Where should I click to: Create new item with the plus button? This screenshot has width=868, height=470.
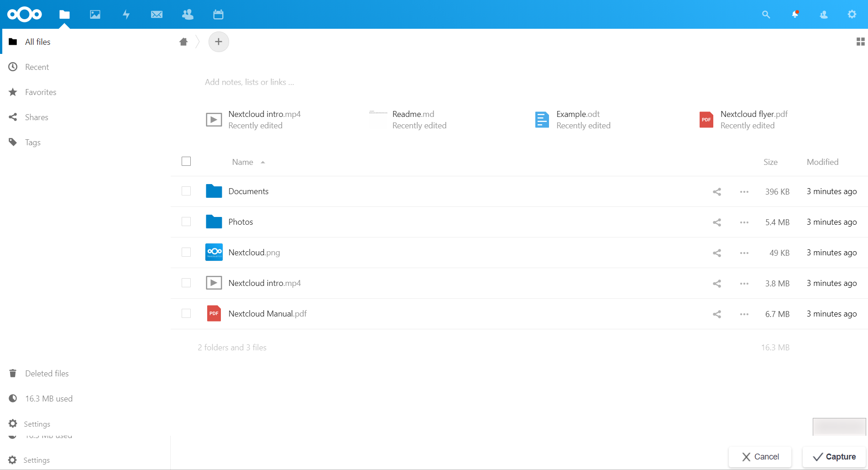219,42
